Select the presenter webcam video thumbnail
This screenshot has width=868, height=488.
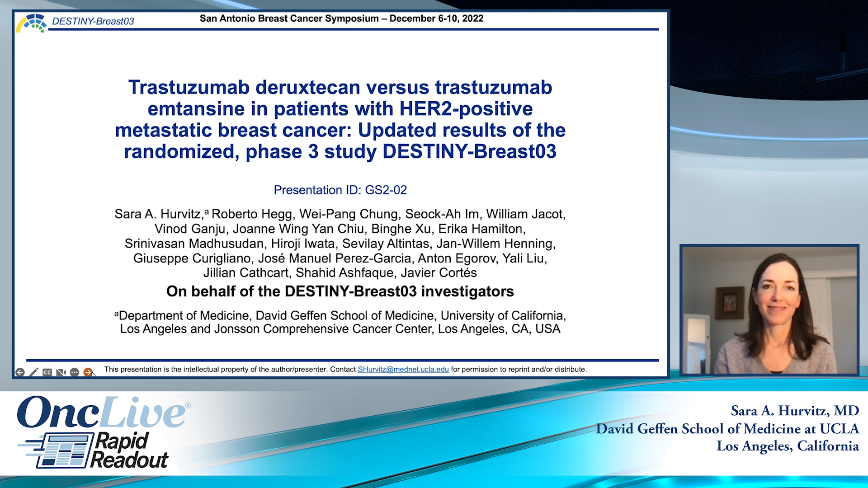769,310
